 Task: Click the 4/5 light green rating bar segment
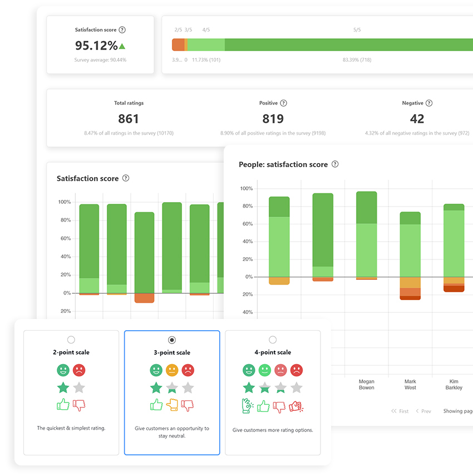click(206, 45)
